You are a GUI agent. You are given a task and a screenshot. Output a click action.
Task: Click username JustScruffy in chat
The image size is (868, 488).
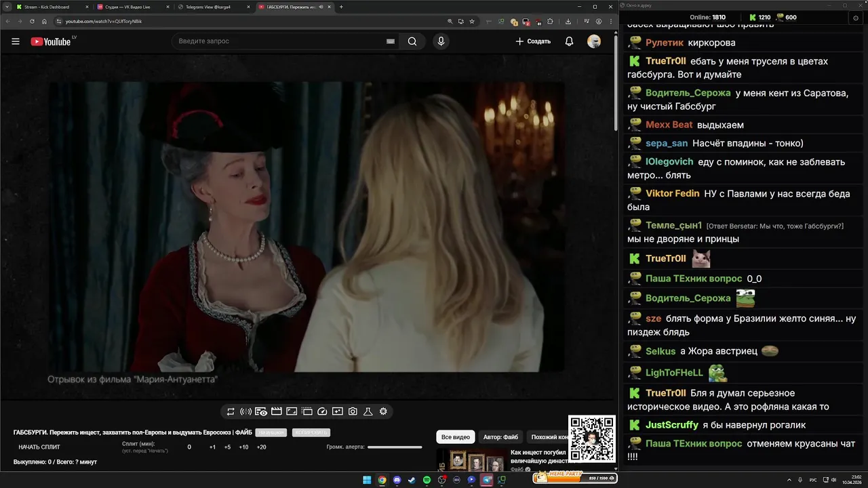coord(671,425)
